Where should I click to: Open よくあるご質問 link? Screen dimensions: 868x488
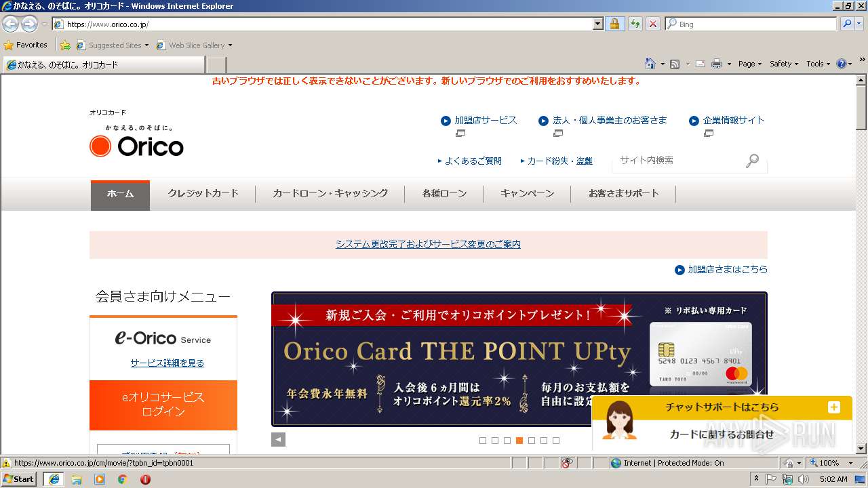pos(473,161)
